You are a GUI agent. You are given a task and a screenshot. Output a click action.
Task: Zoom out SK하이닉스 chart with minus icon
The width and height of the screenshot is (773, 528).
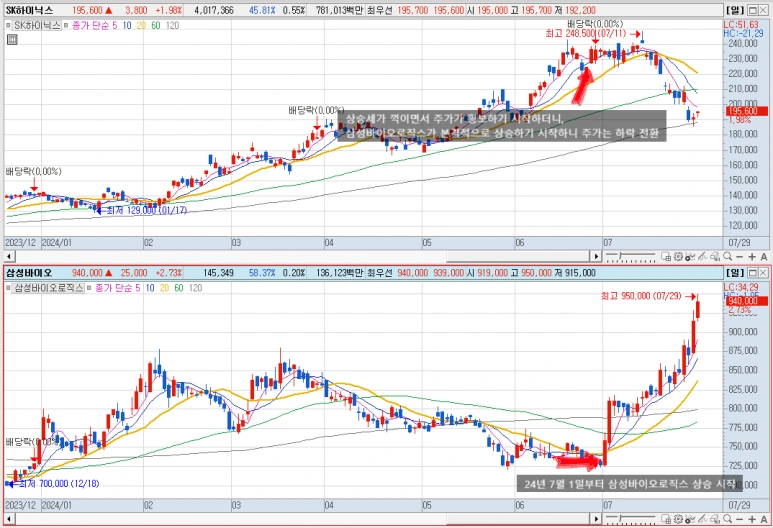(739, 257)
